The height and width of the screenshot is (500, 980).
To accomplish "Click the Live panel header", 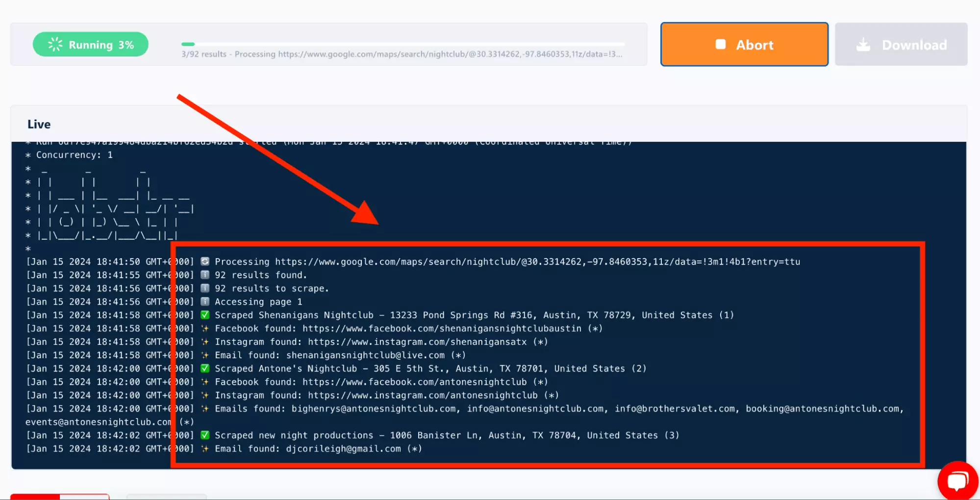I will point(39,125).
